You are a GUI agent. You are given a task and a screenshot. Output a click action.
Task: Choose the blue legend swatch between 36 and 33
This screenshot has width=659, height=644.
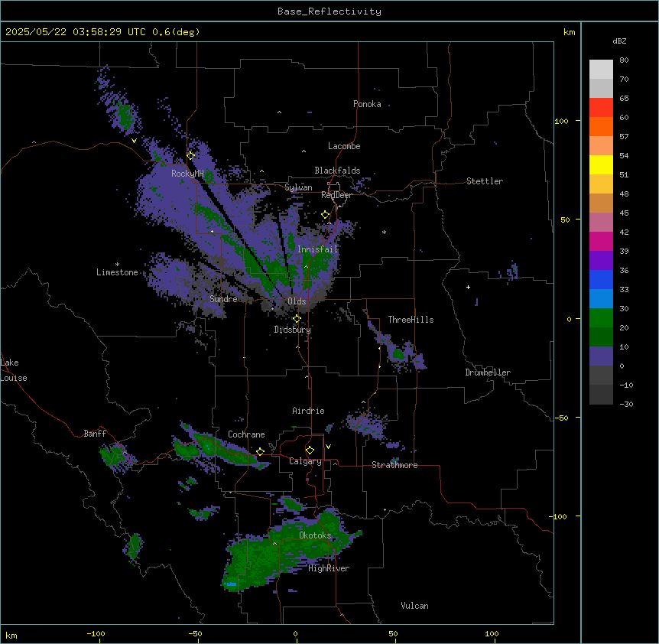601,279
